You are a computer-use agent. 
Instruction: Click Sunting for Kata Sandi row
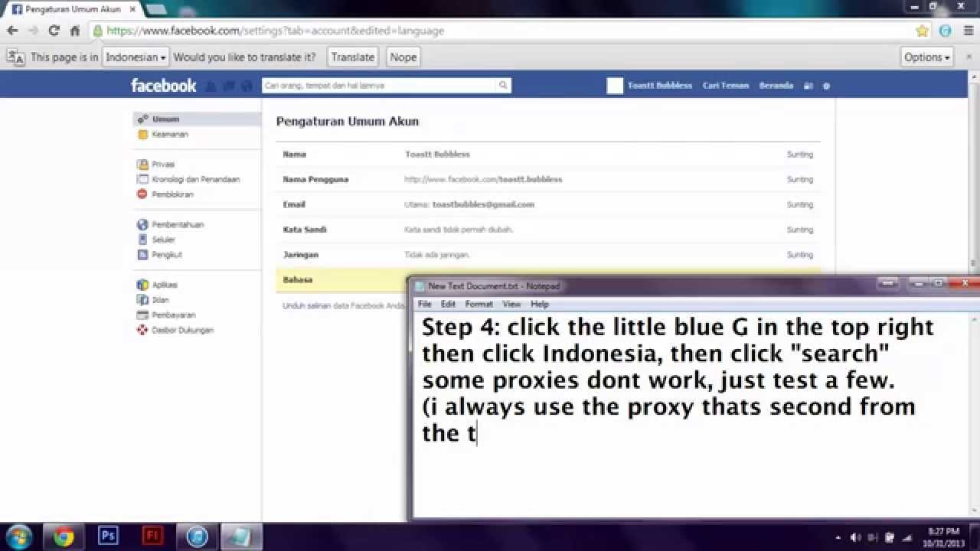[x=800, y=230]
